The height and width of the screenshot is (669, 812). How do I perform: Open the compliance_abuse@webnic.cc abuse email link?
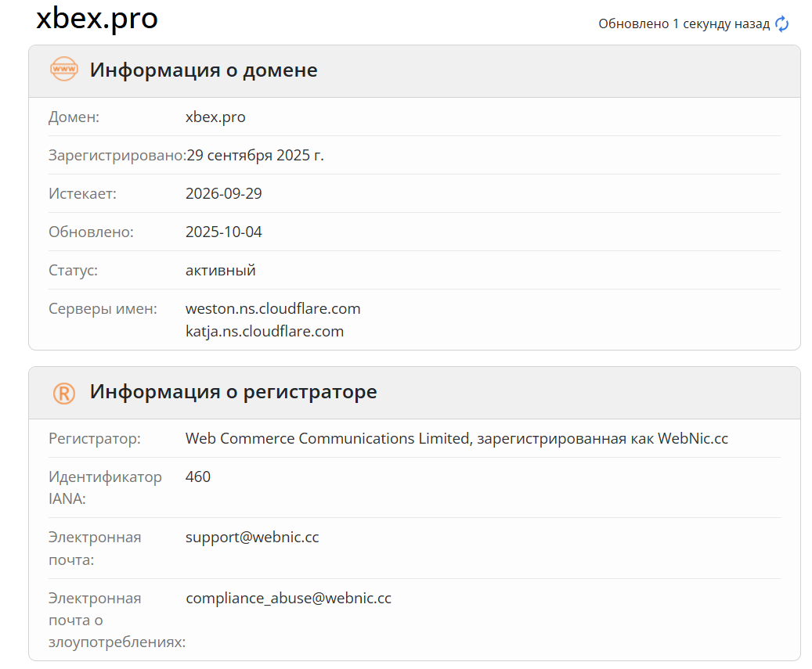(288, 598)
